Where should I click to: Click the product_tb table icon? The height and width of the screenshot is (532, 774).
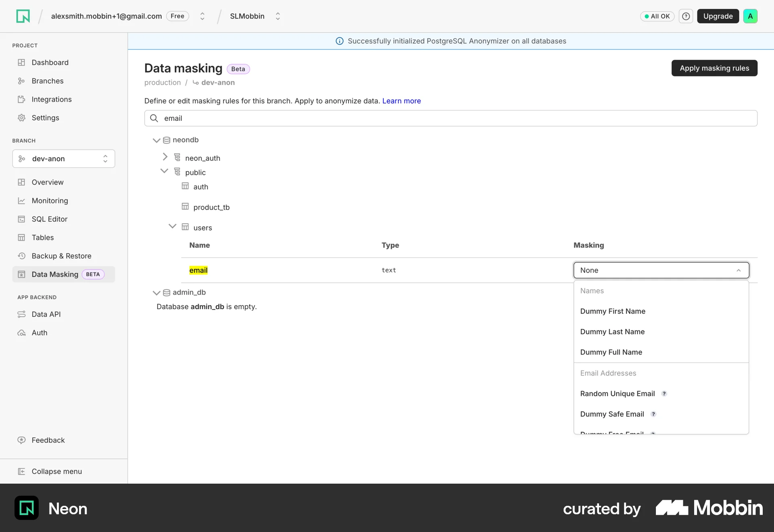[x=185, y=207]
